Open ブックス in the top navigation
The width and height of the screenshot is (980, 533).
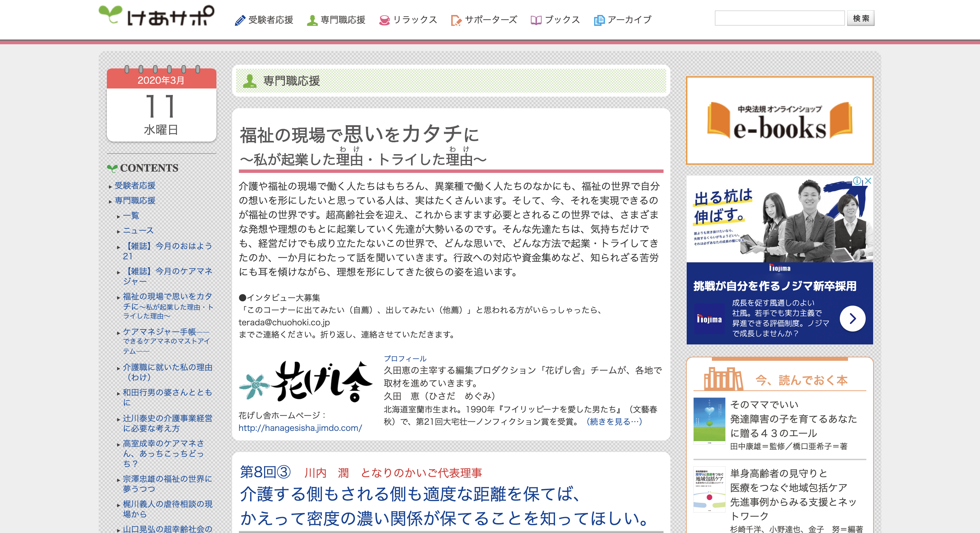click(562, 20)
